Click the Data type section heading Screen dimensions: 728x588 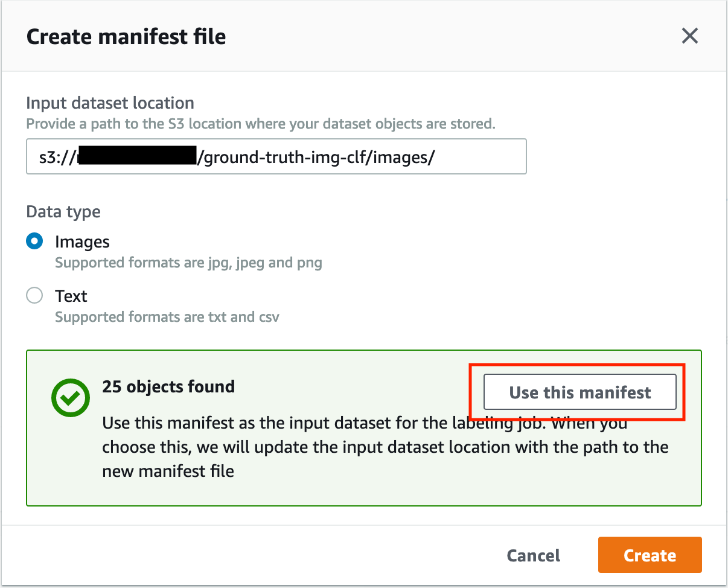point(63,213)
